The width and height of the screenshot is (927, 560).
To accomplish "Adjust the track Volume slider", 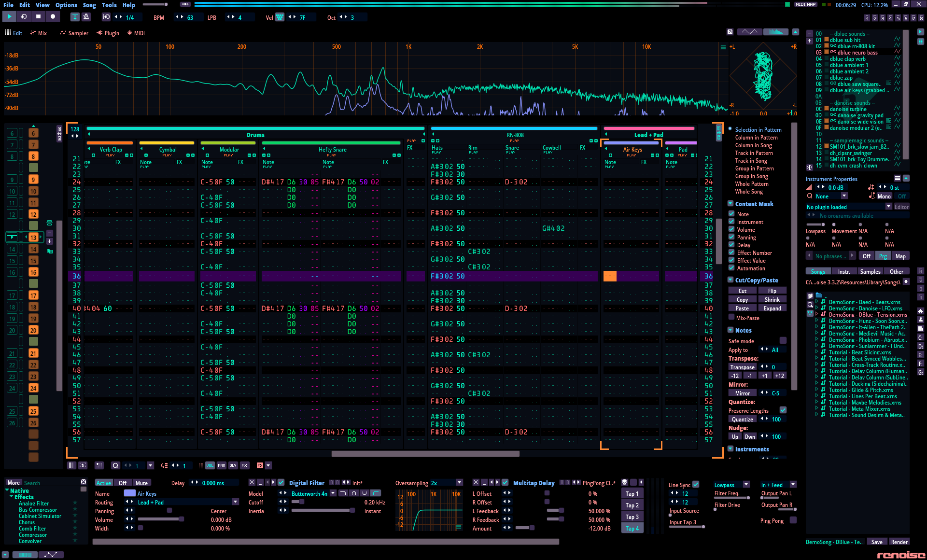I will click(x=160, y=519).
